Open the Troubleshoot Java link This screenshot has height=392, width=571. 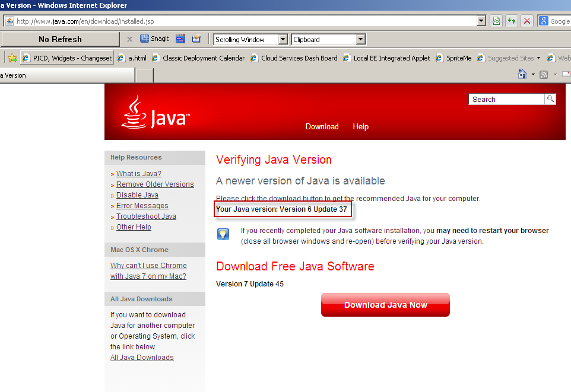pyautogui.click(x=146, y=216)
